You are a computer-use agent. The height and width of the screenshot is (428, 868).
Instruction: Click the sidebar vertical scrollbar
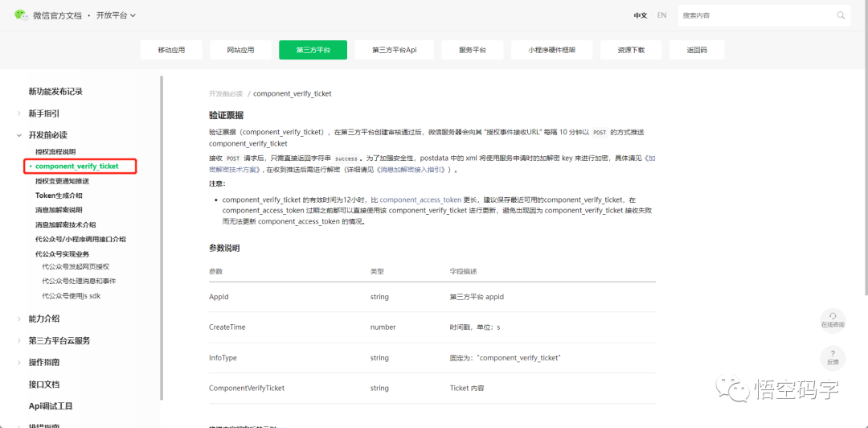(161, 237)
